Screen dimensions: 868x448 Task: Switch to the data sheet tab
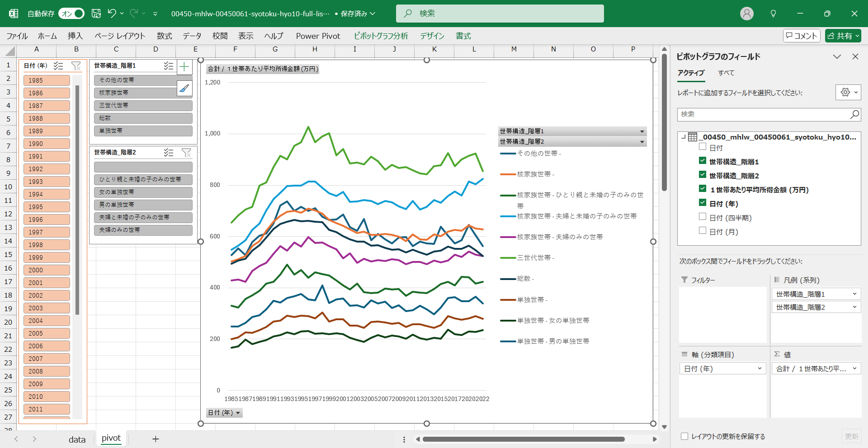pos(77,439)
